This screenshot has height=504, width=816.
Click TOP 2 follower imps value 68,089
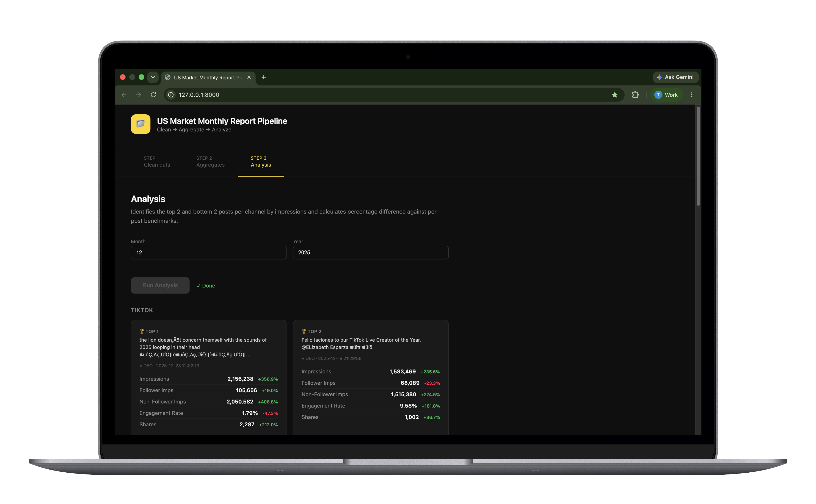[410, 383]
